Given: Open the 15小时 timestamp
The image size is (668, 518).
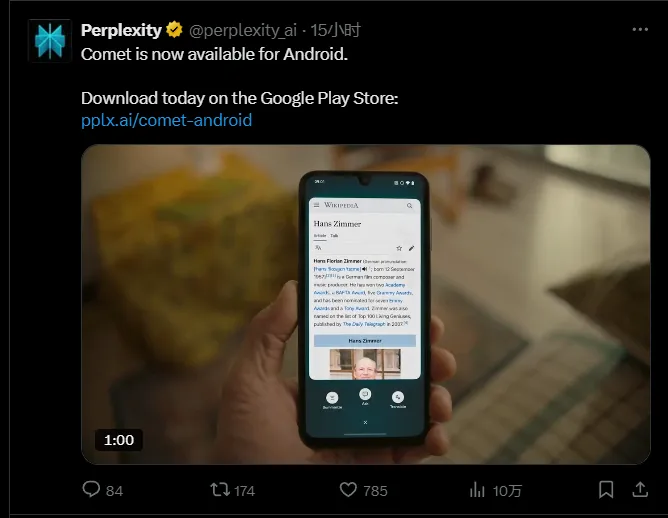Looking at the screenshot, I should pyautogui.click(x=335, y=30).
